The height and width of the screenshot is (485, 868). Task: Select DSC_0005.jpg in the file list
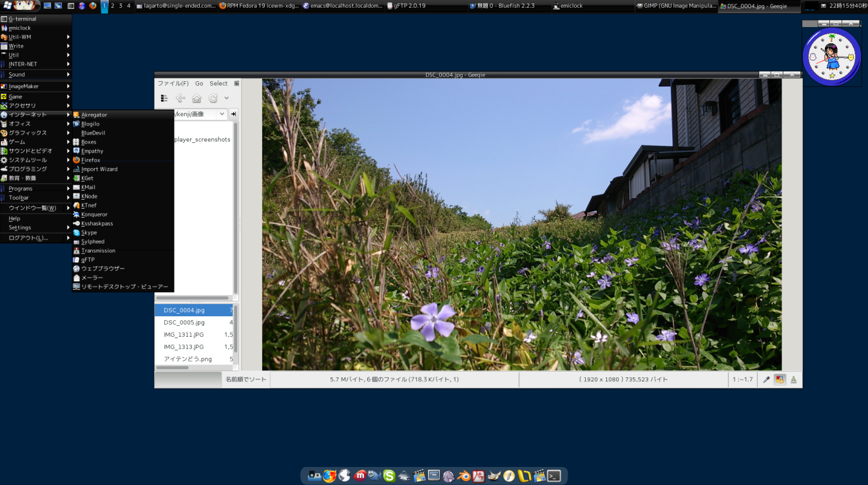[x=182, y=322]
